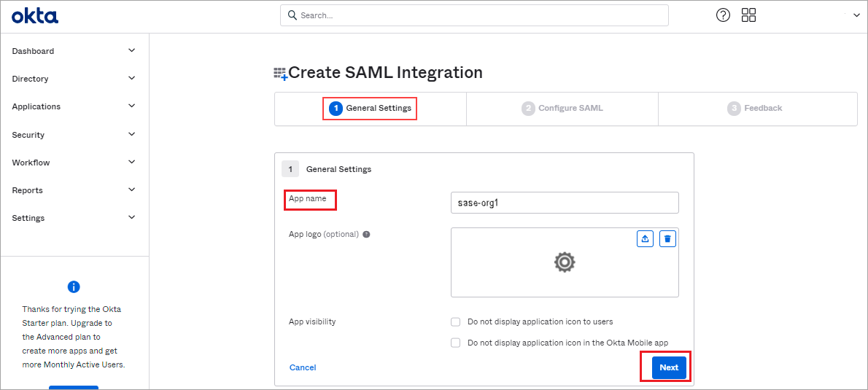Viewport: 868px width, 390px height.
Task: Click the Okta logo
Action: (34, 15)
